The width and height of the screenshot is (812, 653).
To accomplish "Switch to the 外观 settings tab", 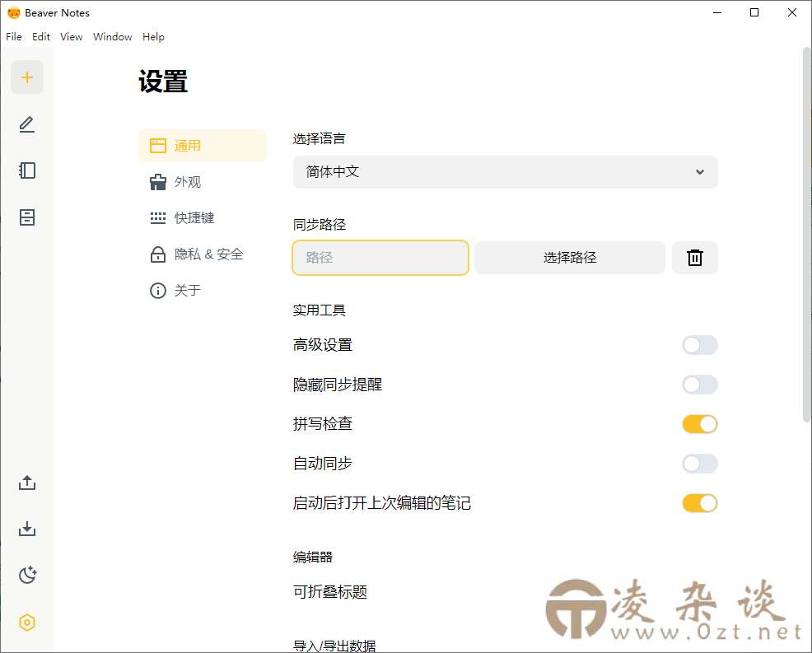I will pos(203,182).
